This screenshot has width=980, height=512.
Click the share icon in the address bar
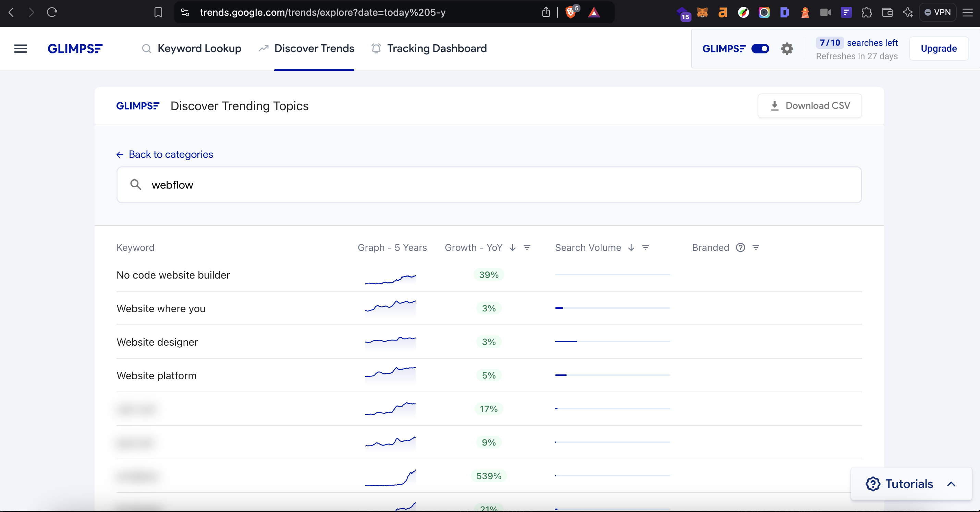[x=546, y=13]
